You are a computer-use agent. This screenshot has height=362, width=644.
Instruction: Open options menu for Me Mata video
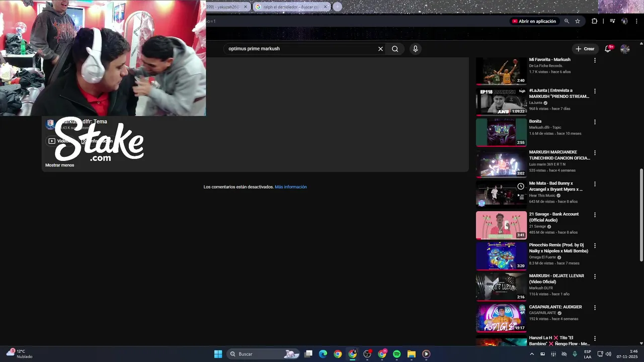[595, 184]
